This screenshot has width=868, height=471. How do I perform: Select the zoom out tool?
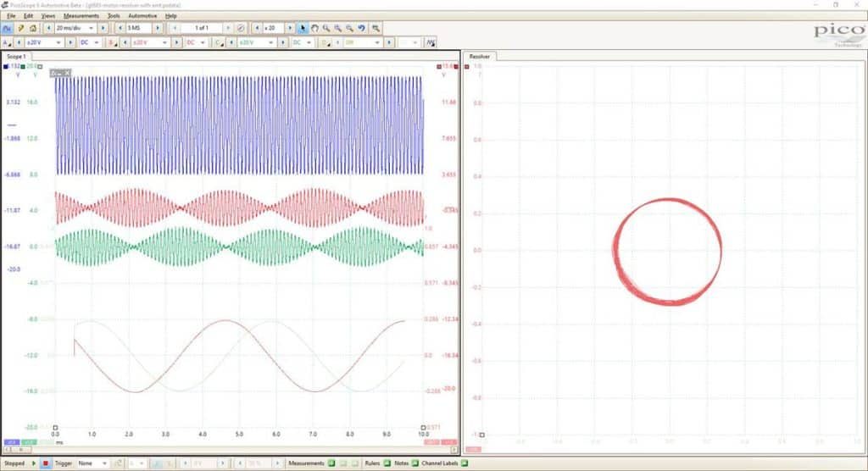point(350,28)
